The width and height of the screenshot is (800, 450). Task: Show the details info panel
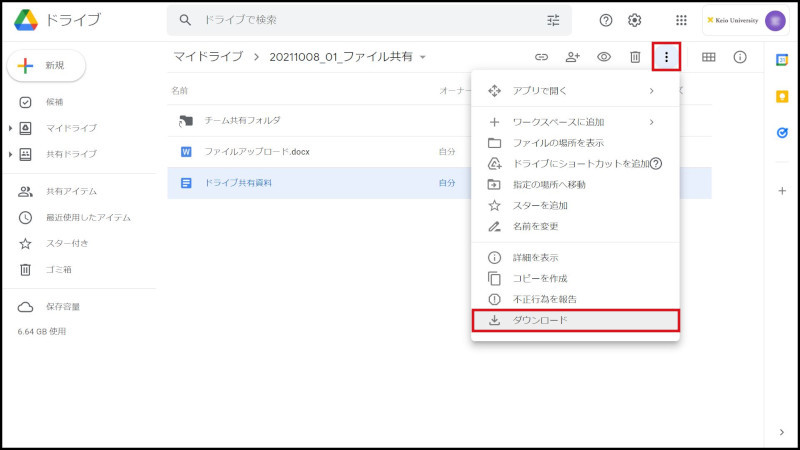coord(740,57)
